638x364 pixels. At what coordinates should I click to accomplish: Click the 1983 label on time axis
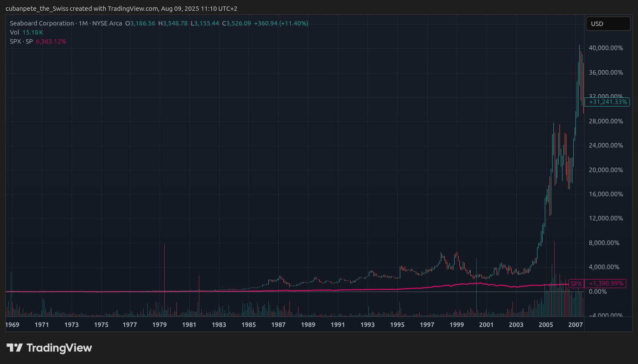pyautogui.click(x=219, y=325)
